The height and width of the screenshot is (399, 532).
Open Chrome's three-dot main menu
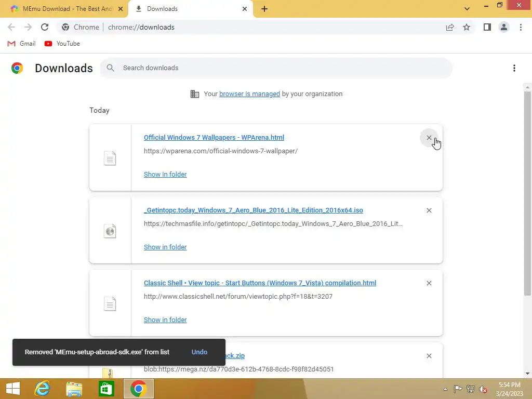click(x=521, y=27)
